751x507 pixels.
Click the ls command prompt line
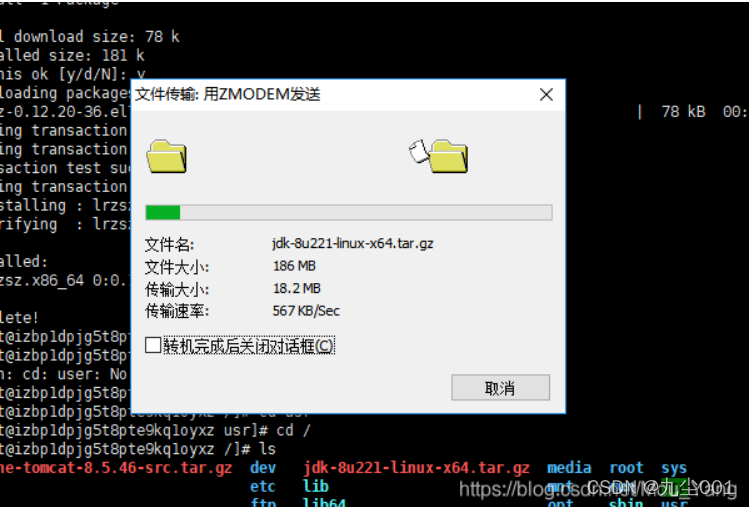138,449
